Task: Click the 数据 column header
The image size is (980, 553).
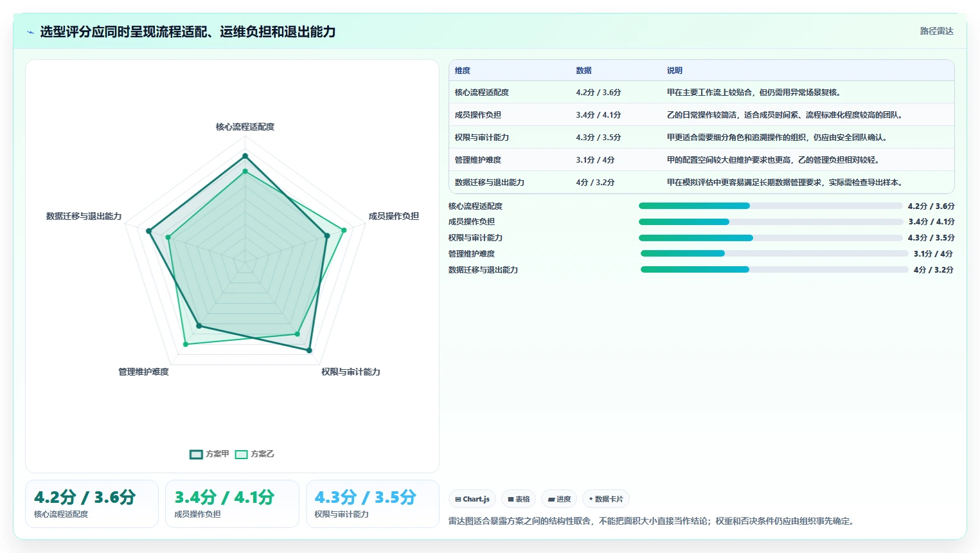Action: [x=584, y=71]
